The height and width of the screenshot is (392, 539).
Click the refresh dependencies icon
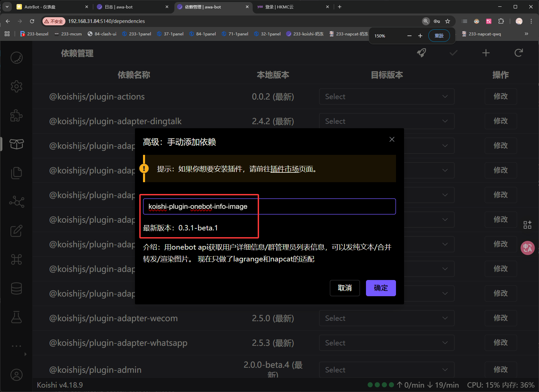(x=518, y=53)
